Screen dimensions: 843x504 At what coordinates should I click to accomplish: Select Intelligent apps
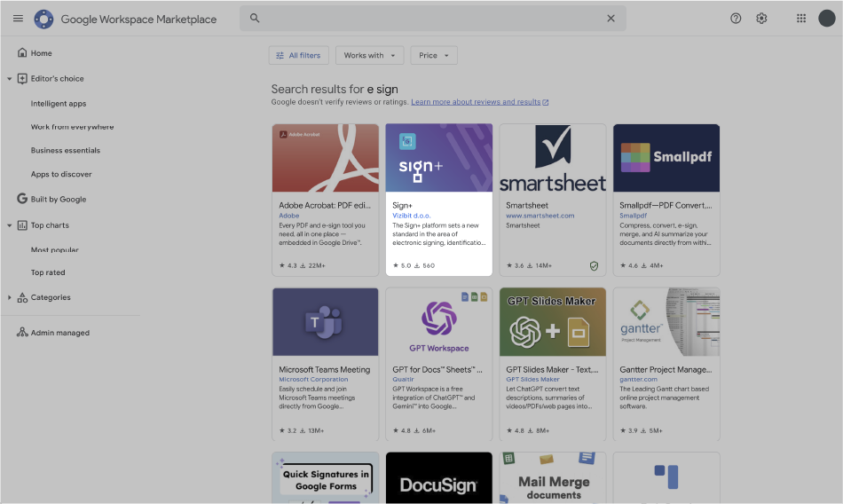click(58, 103)
